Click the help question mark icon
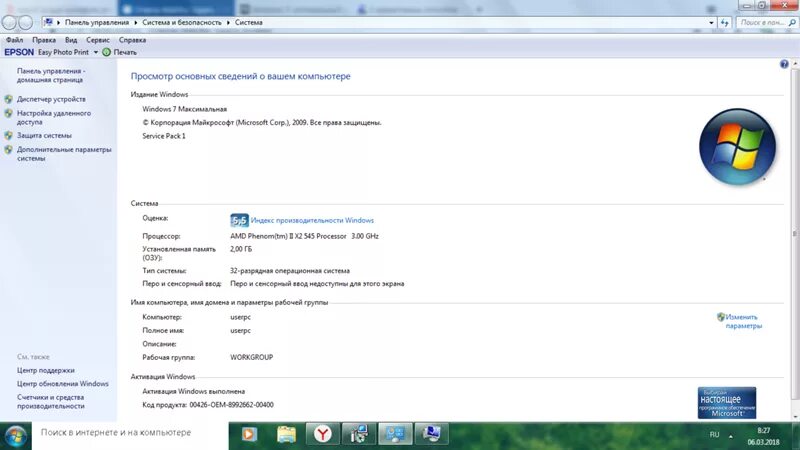Viewport: 800px width, 450px height. [784, 64]
